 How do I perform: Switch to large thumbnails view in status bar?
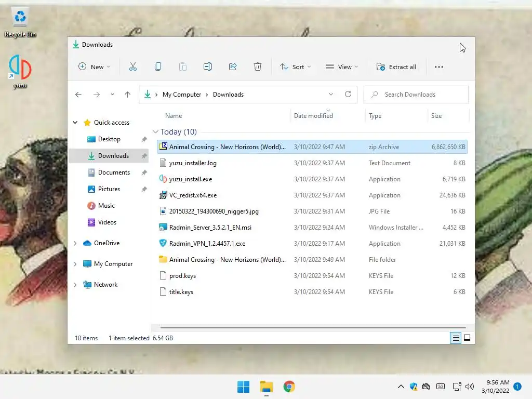click(x=467, y=338)
